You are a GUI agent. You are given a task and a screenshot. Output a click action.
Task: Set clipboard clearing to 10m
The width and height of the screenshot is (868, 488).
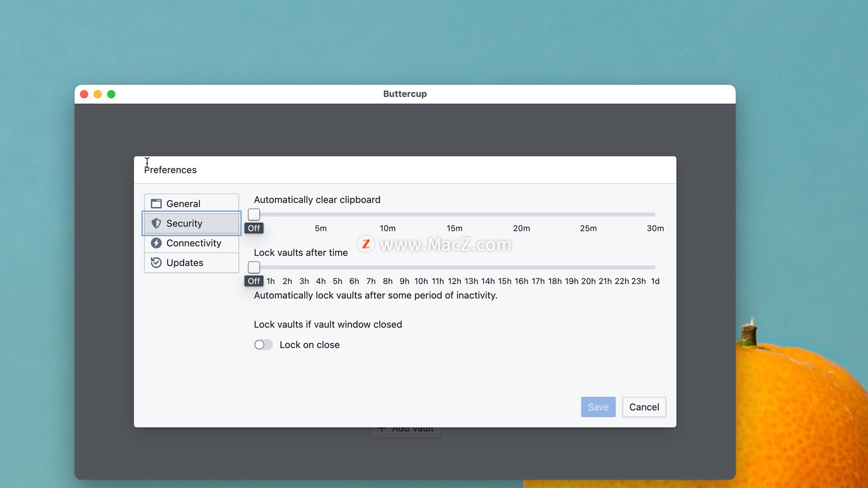click(387, 228)
